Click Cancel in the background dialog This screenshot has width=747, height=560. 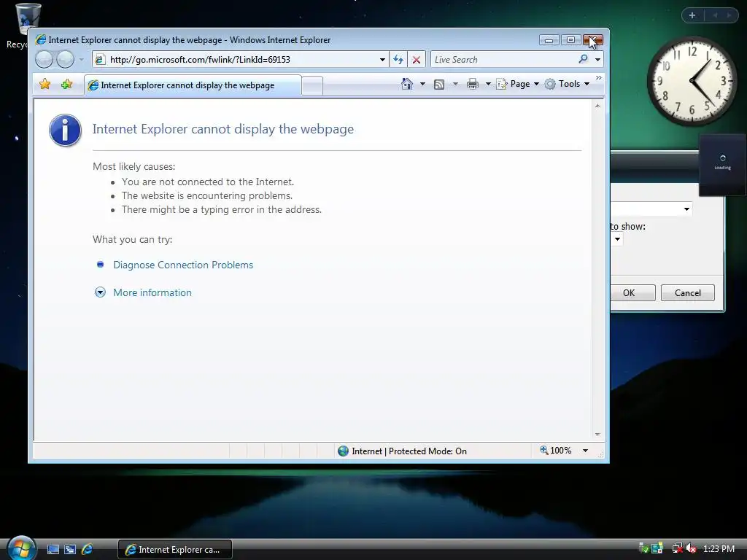(x=687, y=293)
